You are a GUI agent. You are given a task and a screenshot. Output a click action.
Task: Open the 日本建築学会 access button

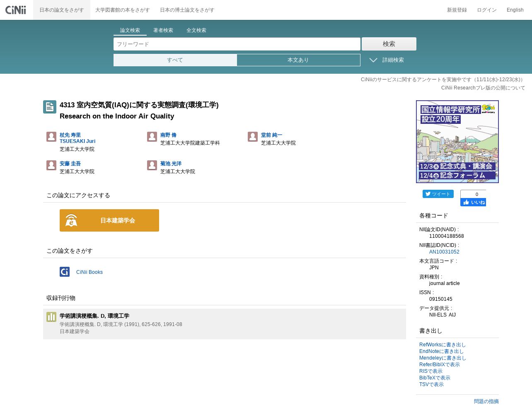pos(109,220)
